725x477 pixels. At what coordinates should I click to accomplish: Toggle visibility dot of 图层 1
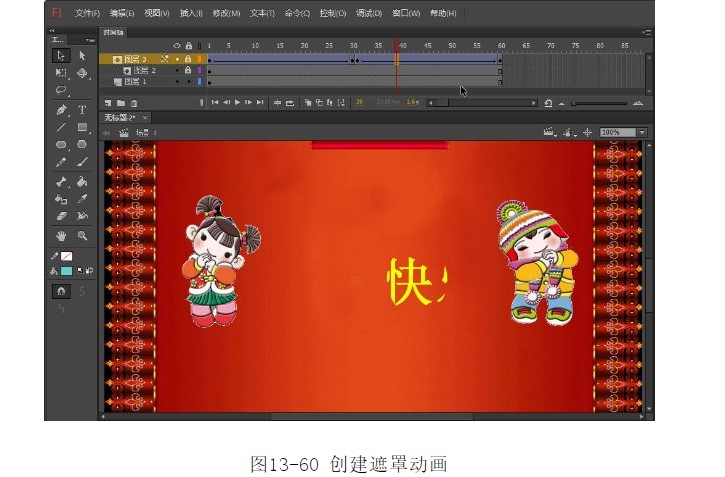[177, 82]
